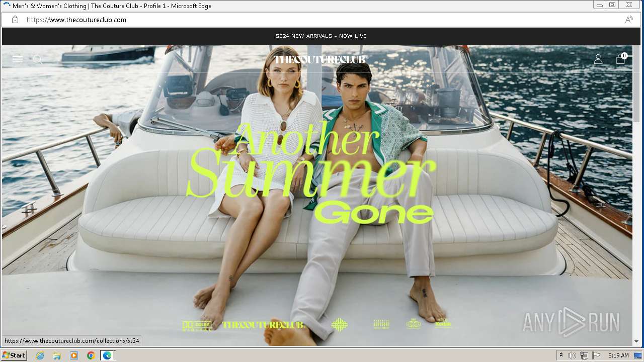Open the volume speaker tray icon
Viewport: 644px width, 362px height.
tap(572, 355)
